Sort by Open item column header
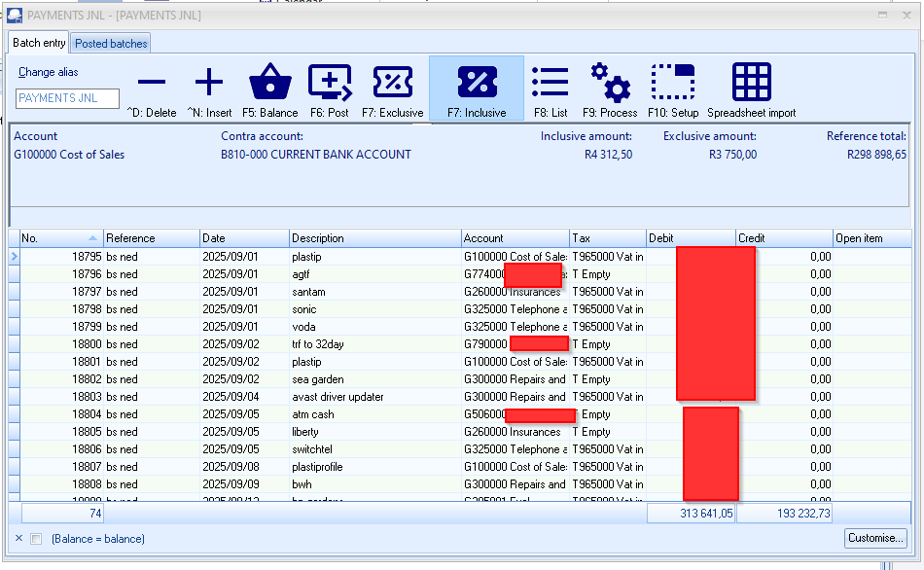This screenshot has height=570, width=924. click(872, 238)
